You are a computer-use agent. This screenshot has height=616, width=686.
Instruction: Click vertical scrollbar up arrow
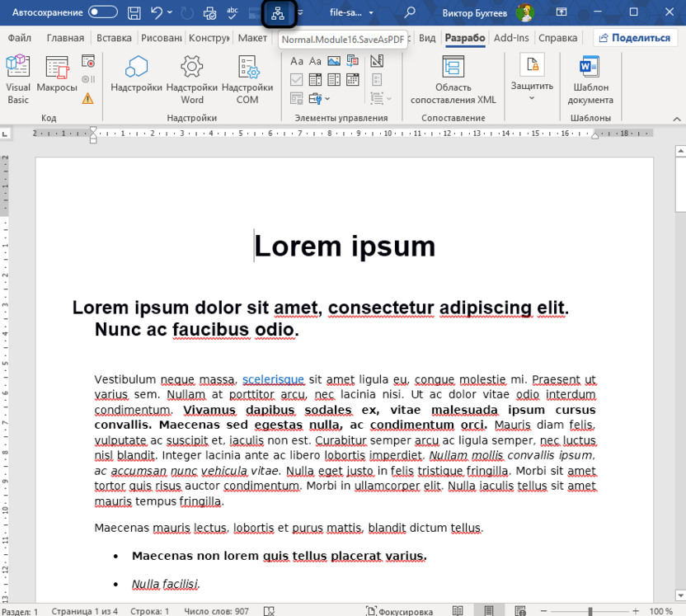click(680, 152)
